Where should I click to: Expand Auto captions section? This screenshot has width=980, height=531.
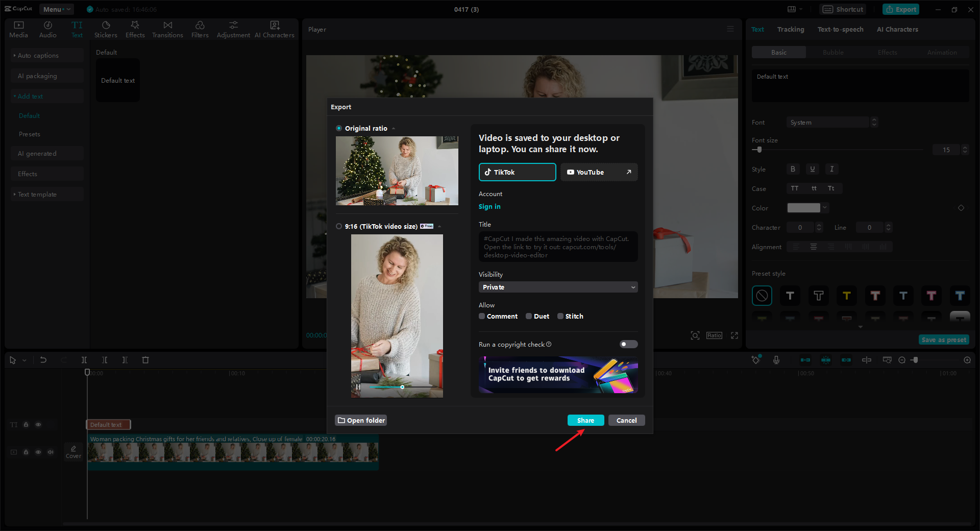tap(47, 55)
